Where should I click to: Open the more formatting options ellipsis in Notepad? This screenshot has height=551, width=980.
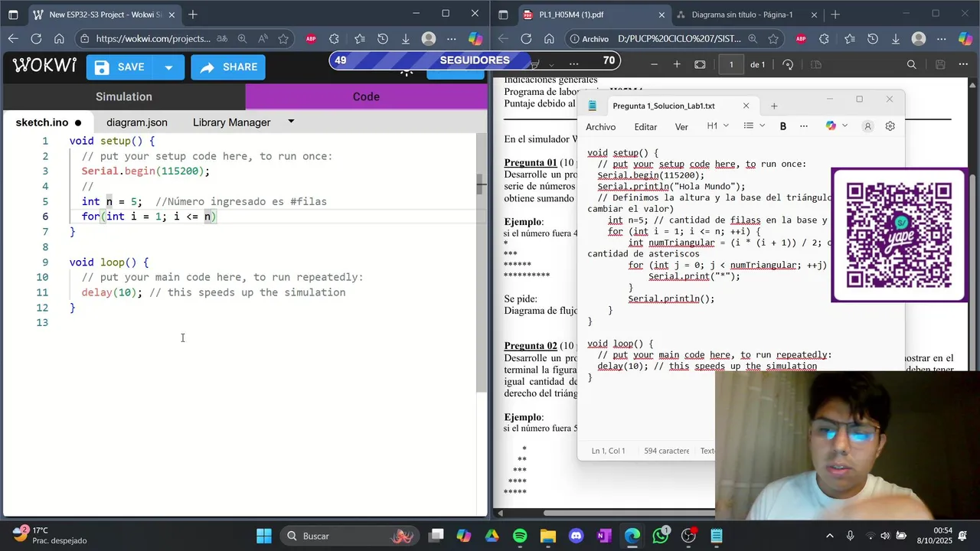(803, 126)
